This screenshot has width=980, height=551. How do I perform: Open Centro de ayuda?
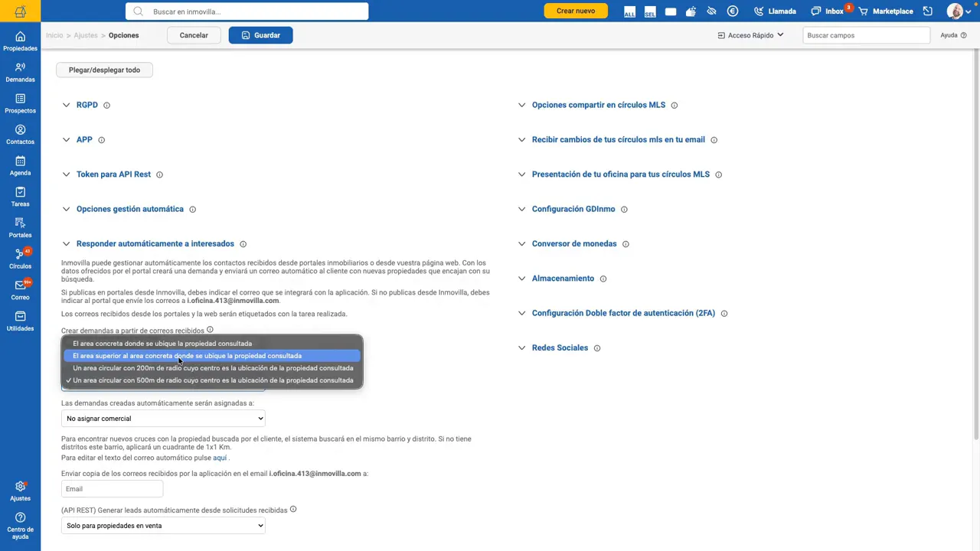point(20,526)
